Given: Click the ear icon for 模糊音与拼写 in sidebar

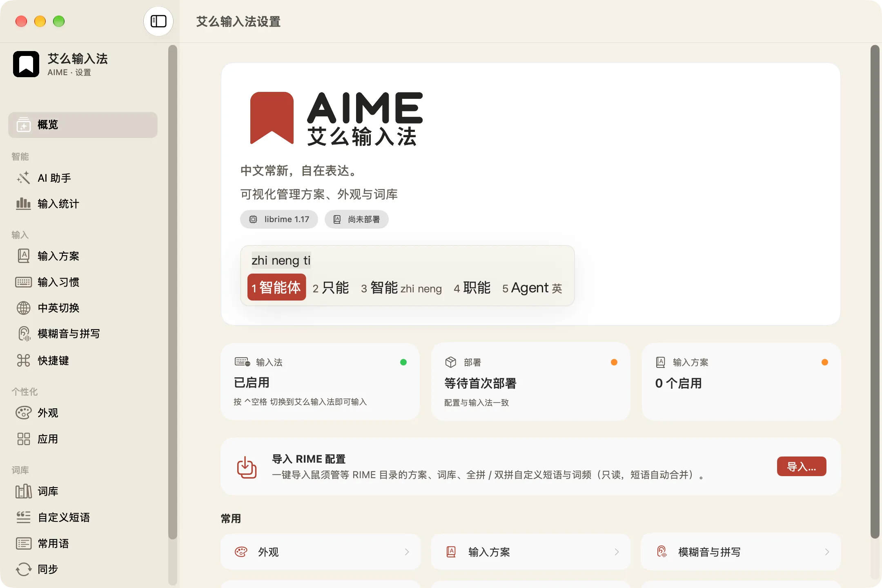Looking at the screenshot, I should point(24,334).
